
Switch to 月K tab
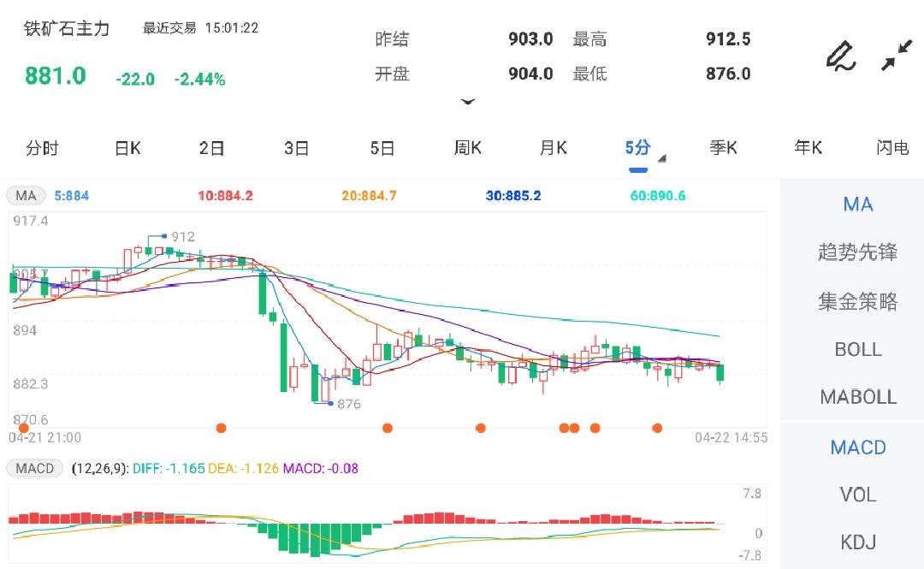pos(554,148)
